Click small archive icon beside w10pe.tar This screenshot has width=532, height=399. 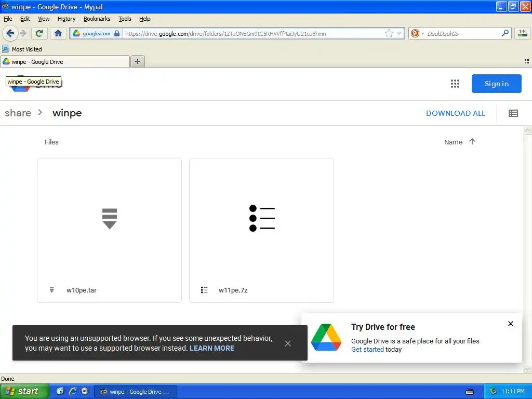(51, 290)
